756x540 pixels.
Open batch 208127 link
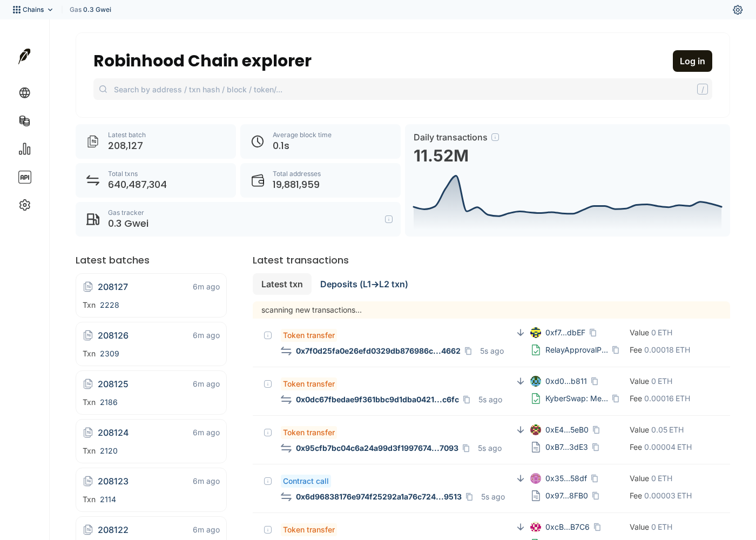(x=113, y=287)
